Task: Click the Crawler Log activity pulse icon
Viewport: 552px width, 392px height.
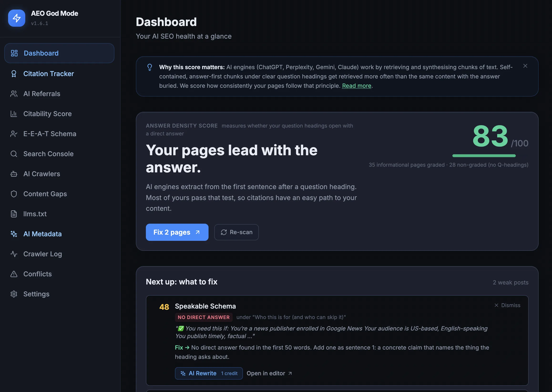Action: (14, 254)
